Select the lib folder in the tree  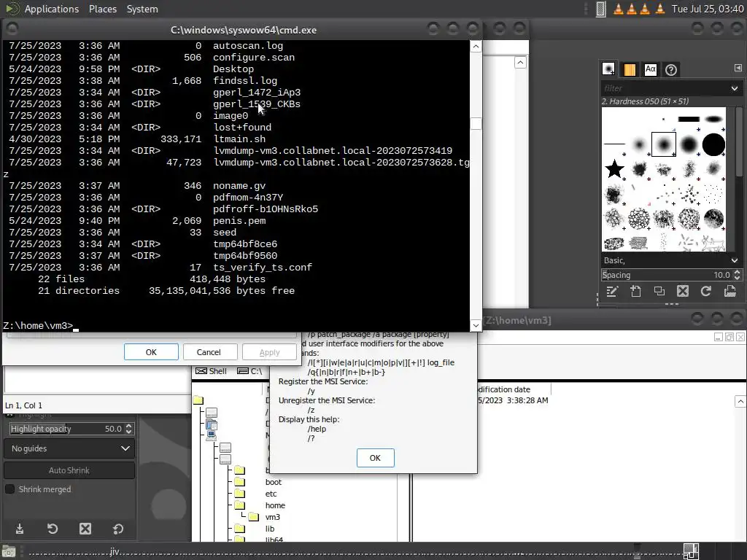270,529
